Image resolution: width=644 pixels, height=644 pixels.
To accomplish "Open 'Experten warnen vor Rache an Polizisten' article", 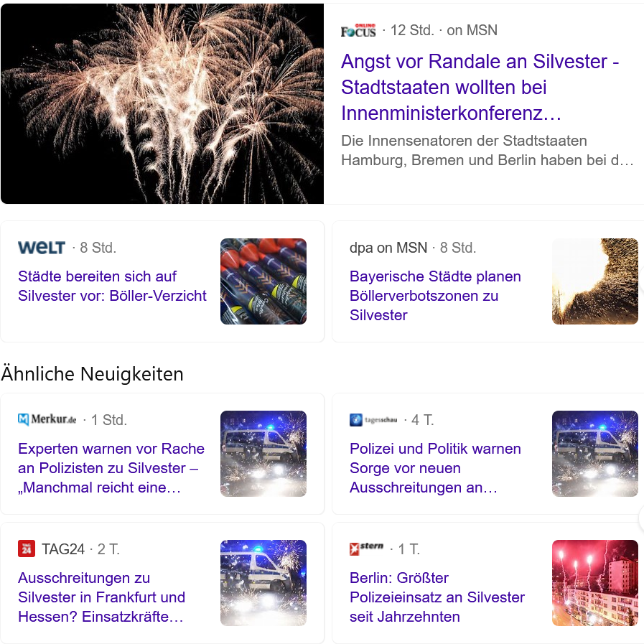I will [x=111, y=468].
